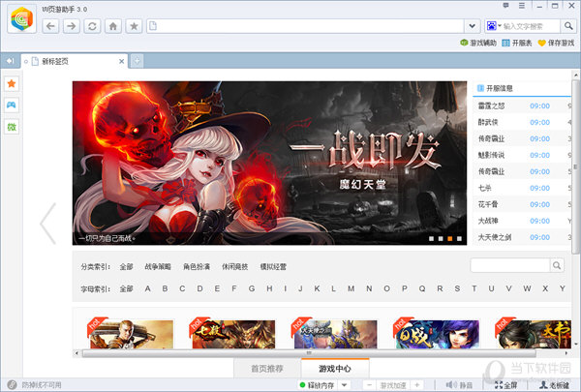This screenshot has width=581, height=392.
Task: Open 大战神 in the server list
Action: tap(488, 221)
